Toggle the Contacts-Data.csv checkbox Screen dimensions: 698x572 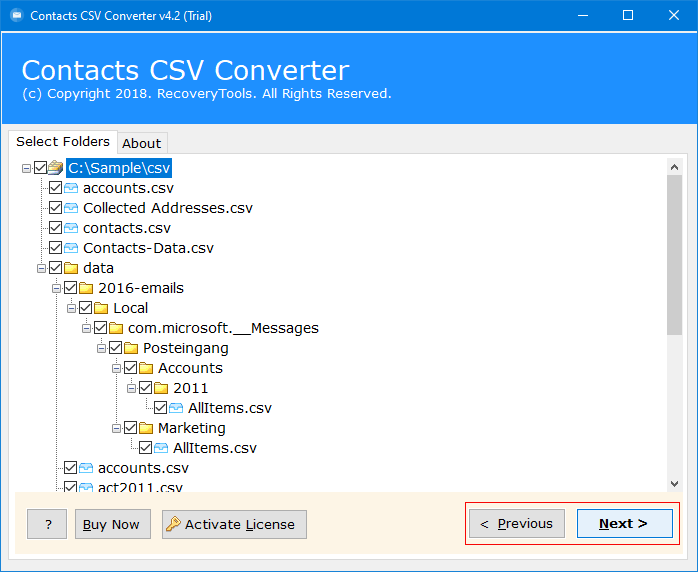pos(56,248)
